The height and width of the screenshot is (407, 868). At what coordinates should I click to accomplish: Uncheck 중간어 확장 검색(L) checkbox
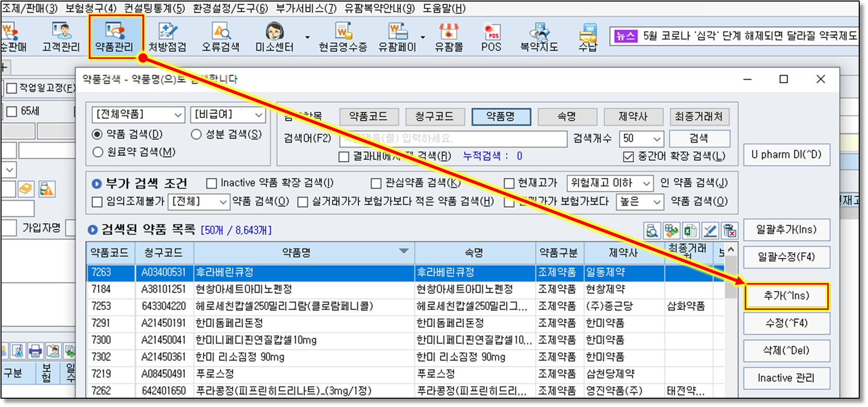pos(628,156)
